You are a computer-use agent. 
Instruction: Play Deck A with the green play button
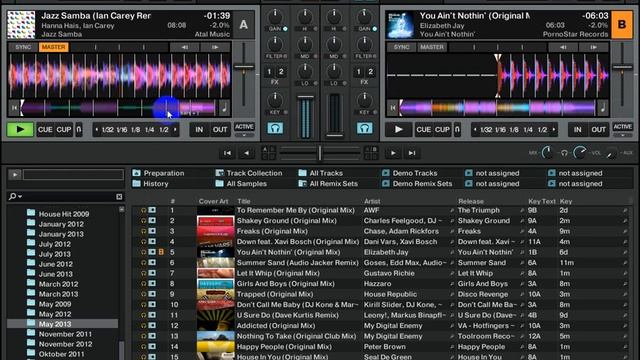click(20, 130)
